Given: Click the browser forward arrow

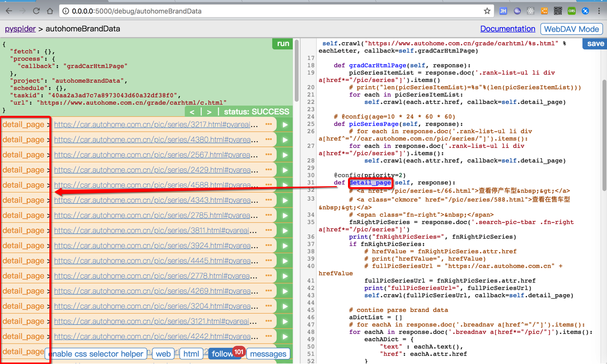Looking at the screenshot, I should [22, 11].
